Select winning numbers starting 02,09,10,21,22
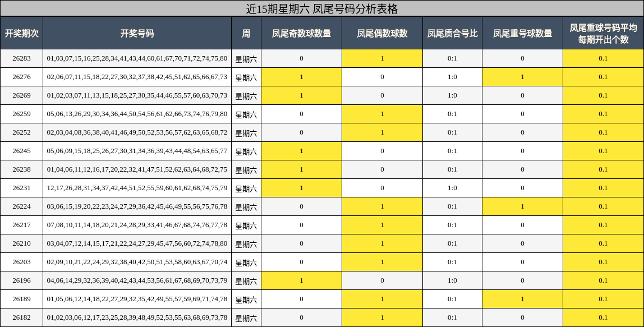 [x=137, y=262]
